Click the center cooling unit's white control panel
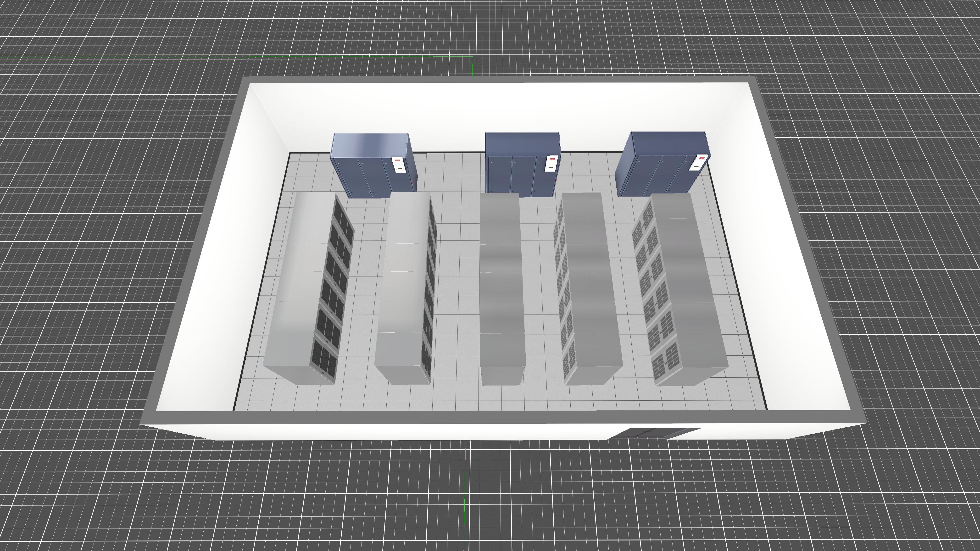Screen dimensions: 980x551 [x=551, y=164]
